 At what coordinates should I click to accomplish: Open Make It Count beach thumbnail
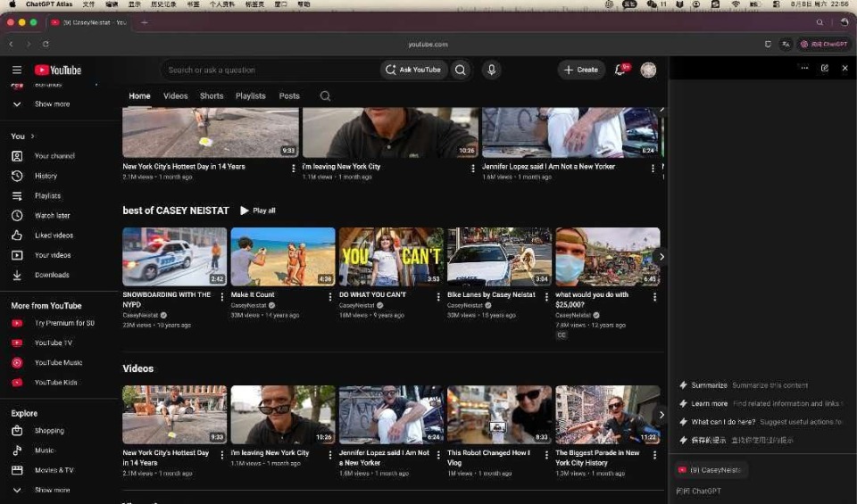click(x=283, y=257)
